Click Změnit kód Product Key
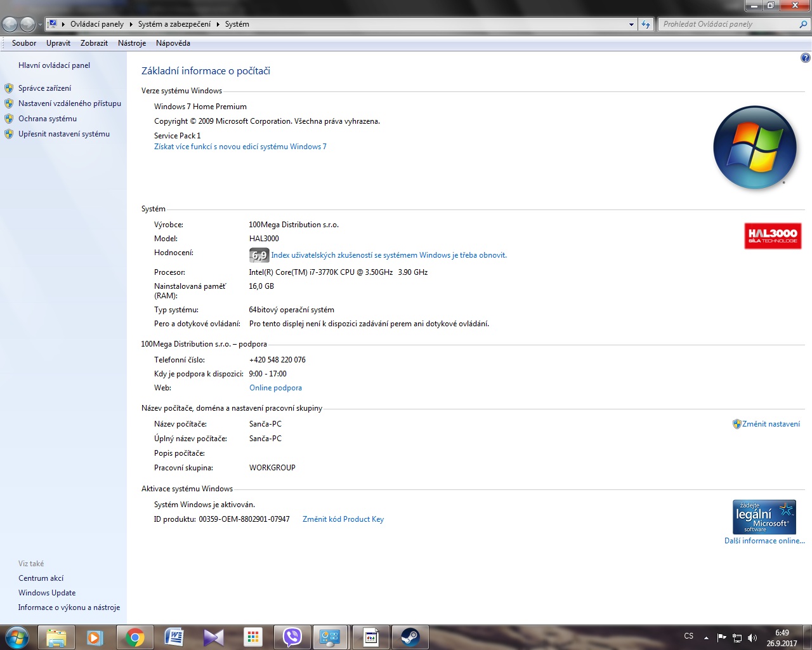 pyautogui.click(x=343, y=519)
